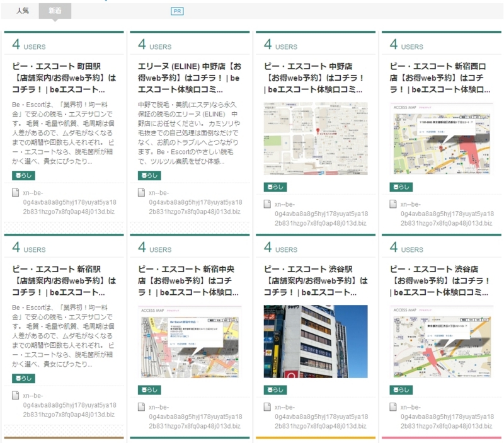The height and width of the screenshot is (443, 504).
Task: Click 暮らし tag on 新宿西口店 card
Action: [x=401, y=187]
